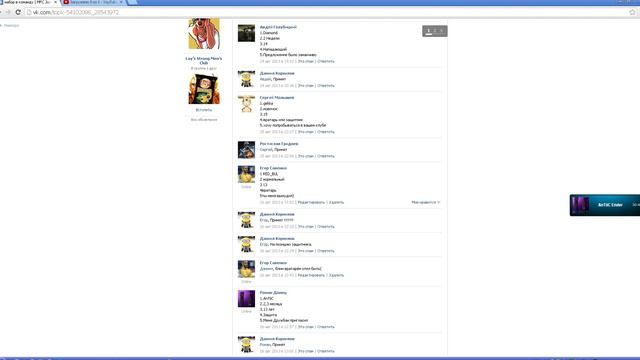Open minion avatar beside 'Егор, Привет'
Viewport: 640px width, 360px height.
click(246, 220)
